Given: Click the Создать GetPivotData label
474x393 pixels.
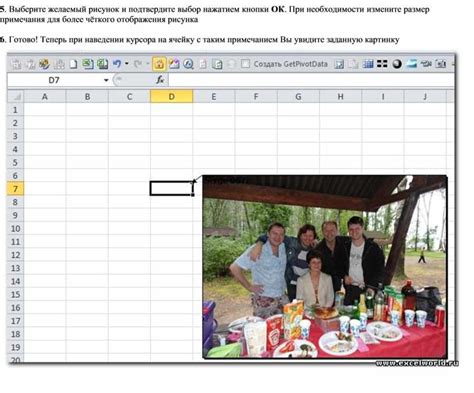Looking at the screenshot, I should (x=291, y=64).
